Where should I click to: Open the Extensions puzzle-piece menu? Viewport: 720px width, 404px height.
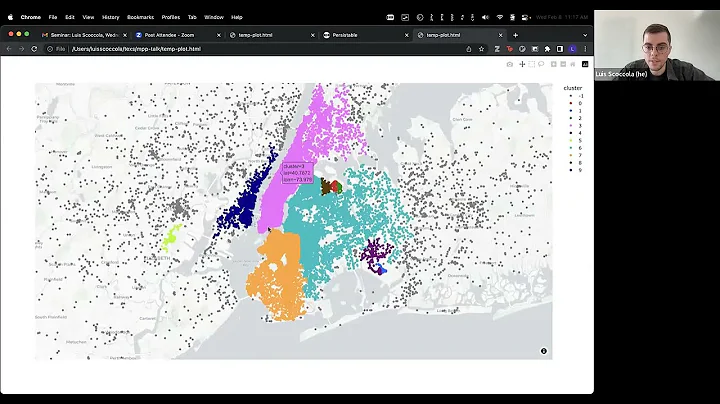[547, 49]
